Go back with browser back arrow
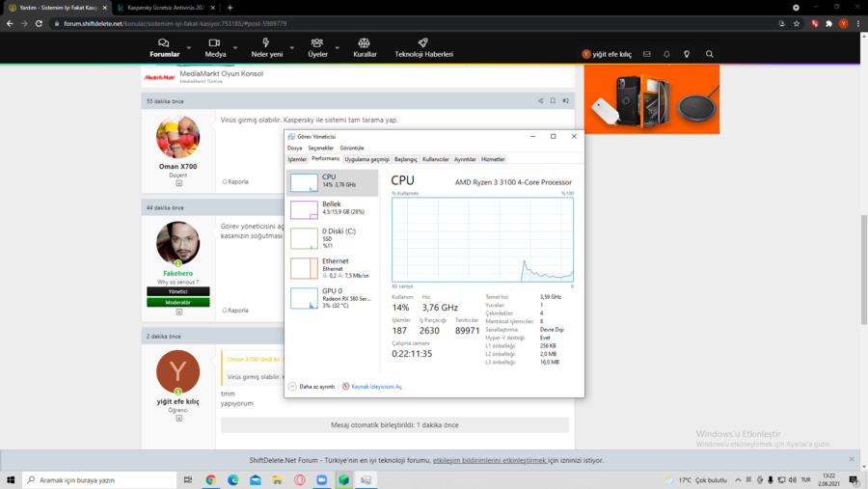This screenshot has height=489, width=868. click(10, 23)
